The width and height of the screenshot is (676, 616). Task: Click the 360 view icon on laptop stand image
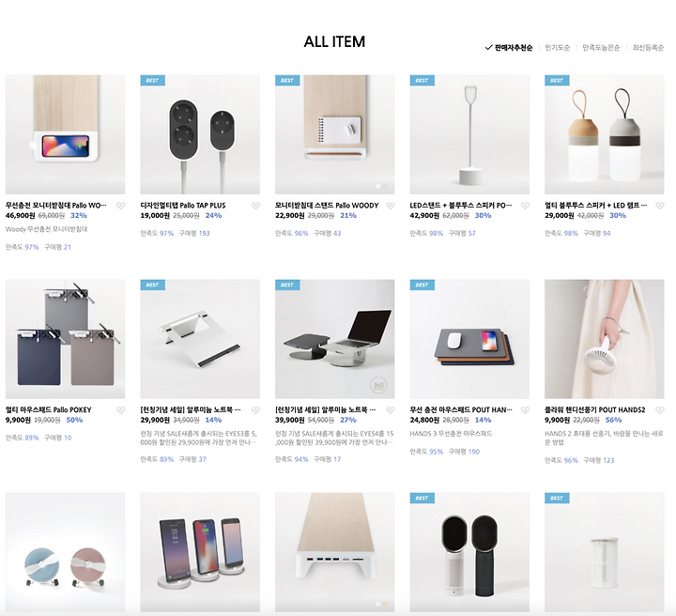378,384
